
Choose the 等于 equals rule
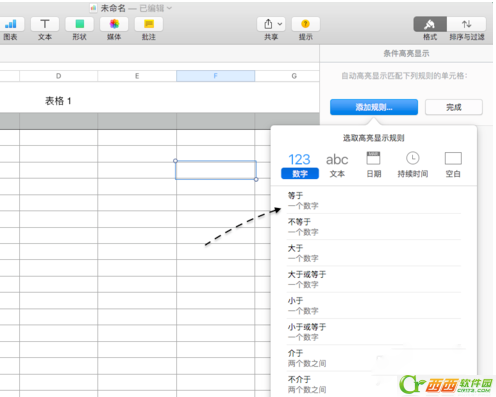tap(374, 200)
